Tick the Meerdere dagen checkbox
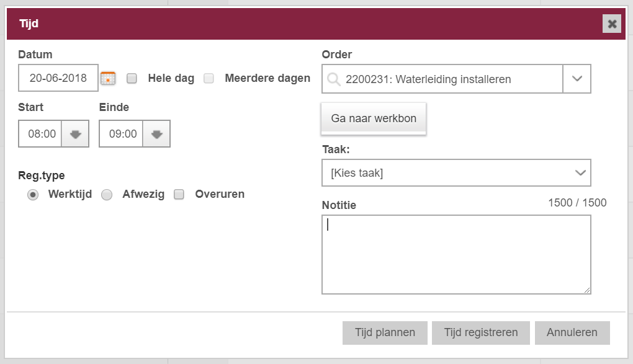 (209, 78)
